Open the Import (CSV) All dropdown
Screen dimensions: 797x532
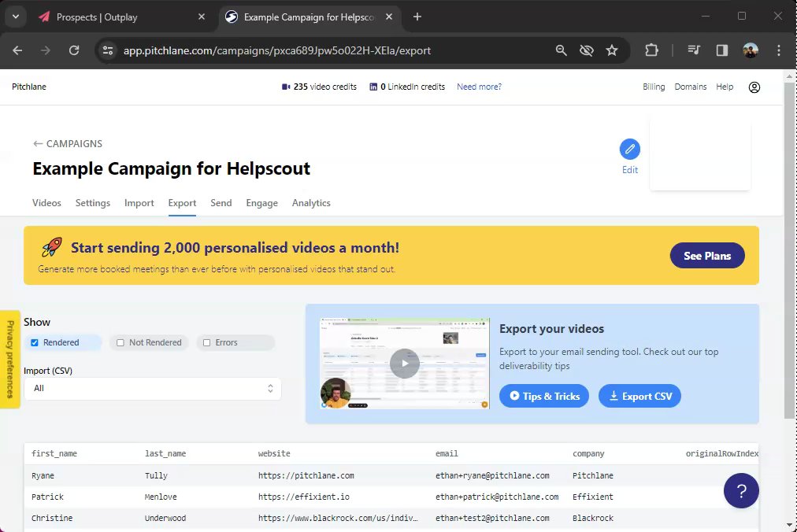coord(153,389)
